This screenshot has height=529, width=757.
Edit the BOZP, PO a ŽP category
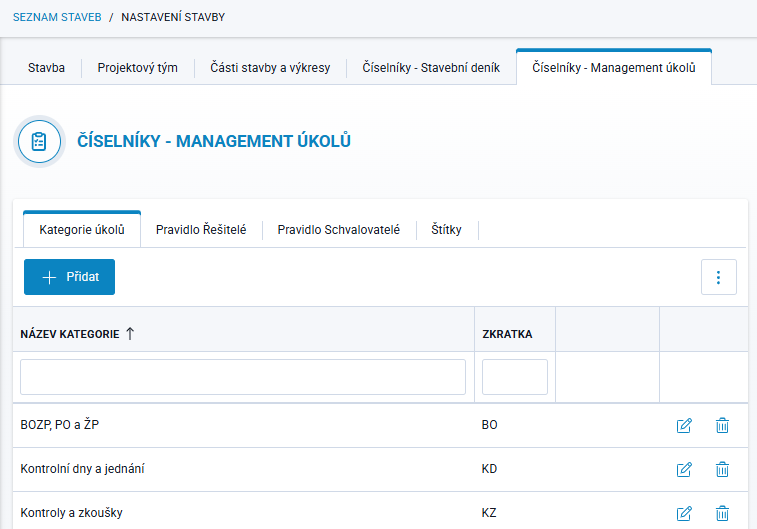684,425
